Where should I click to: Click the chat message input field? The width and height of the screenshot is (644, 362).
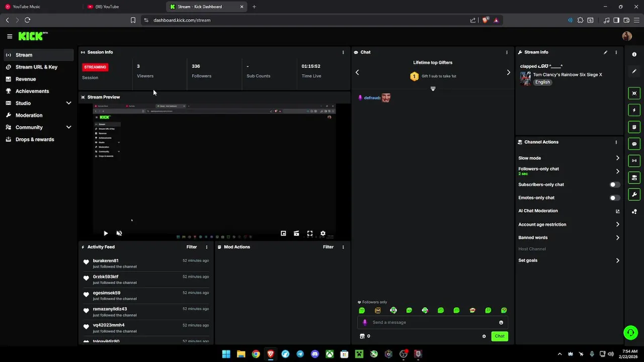[433, 322]
